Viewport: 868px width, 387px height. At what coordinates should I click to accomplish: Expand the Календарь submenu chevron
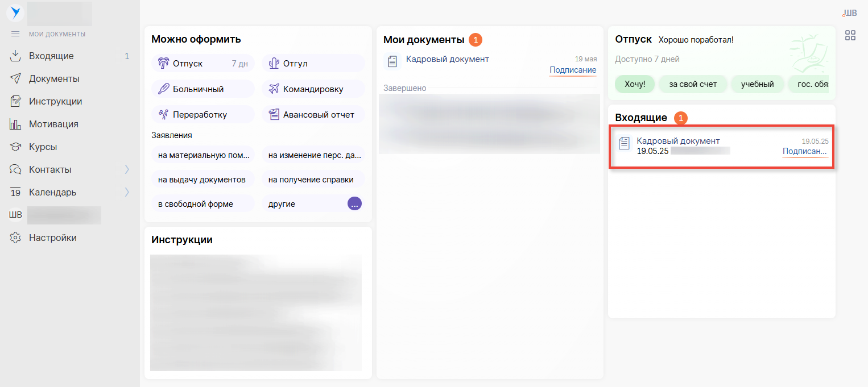point(127,192)
